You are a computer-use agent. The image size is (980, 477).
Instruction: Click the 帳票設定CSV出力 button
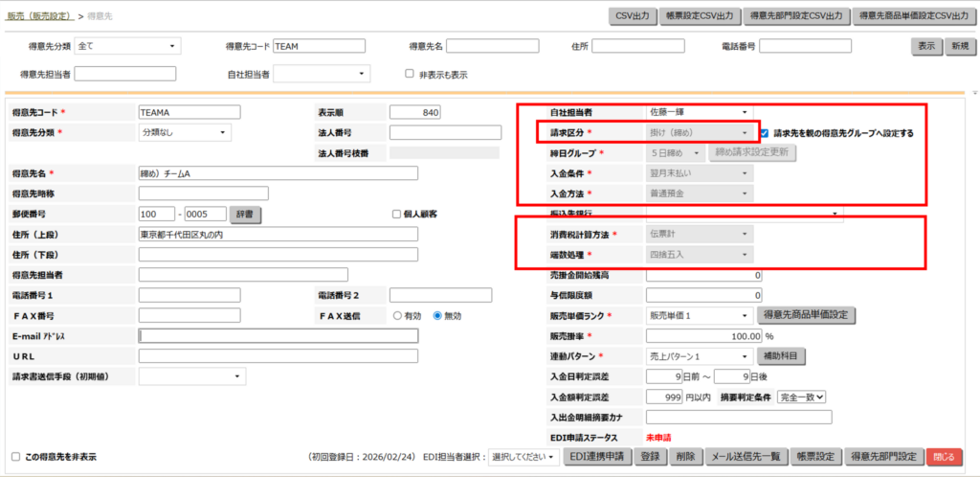tap(702, 15)
